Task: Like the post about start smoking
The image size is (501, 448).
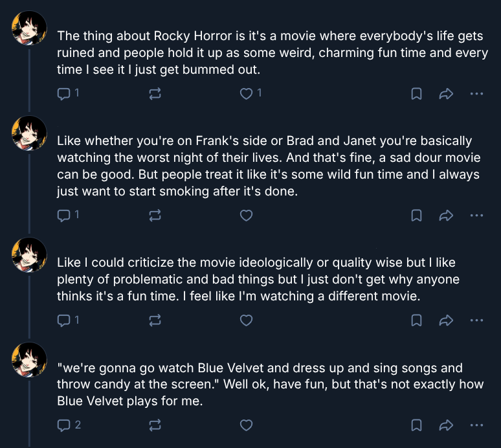Action: point(246,216)
